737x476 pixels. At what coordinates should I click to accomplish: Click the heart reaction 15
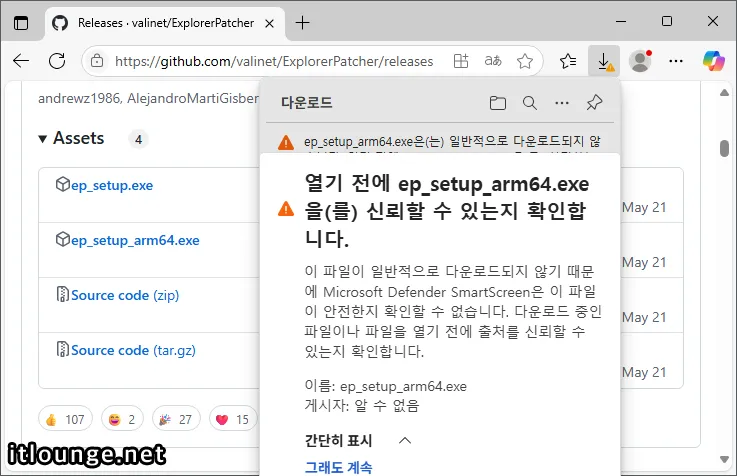click(x=232, y=419)
